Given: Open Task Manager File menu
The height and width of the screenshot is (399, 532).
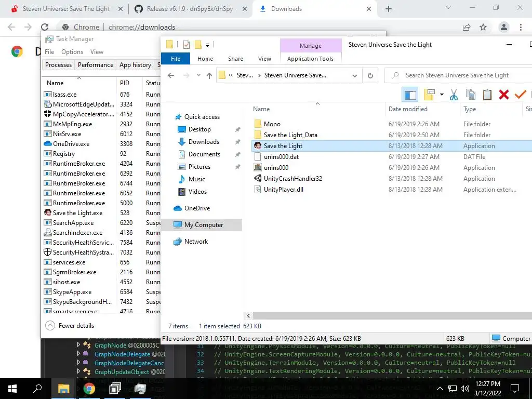Looking at the screenshot, I should point(49,52).
